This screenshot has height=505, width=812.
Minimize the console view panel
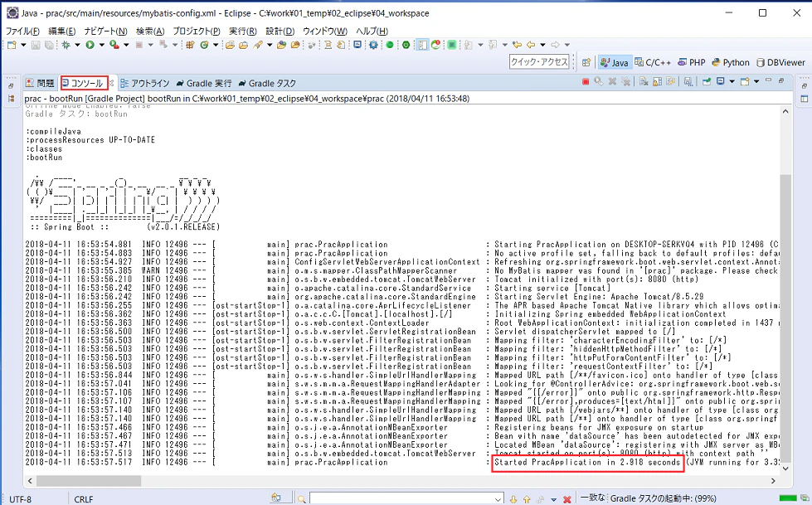(769, 80)
